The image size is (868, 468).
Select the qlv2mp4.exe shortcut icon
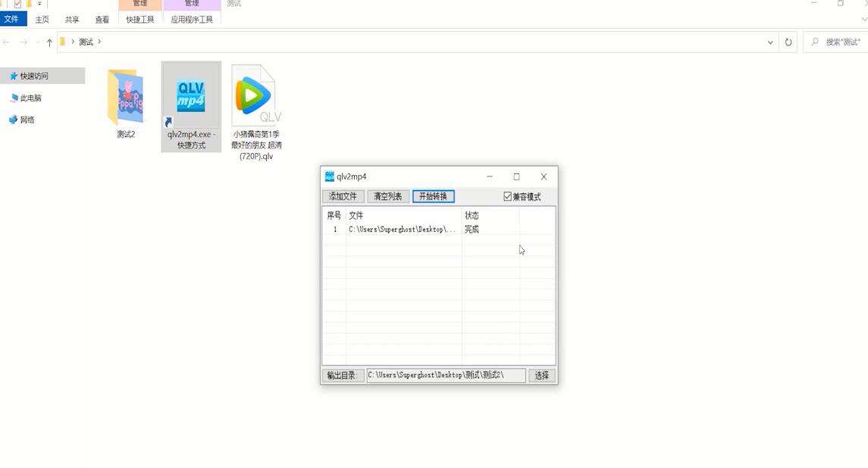point(191,98)
